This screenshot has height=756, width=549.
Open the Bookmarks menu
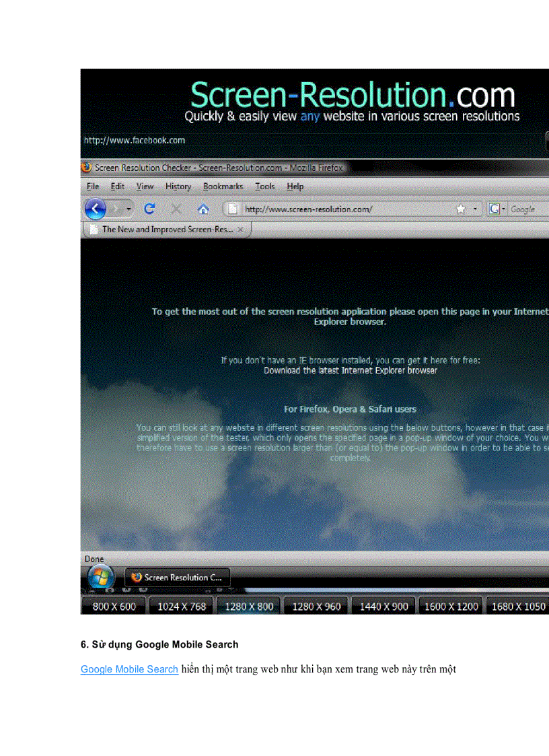click(x=223, y=186)
